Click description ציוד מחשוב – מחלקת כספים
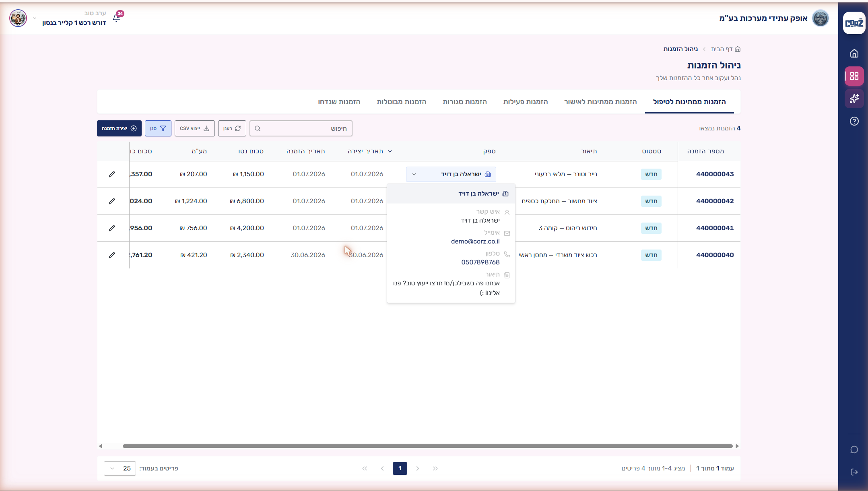Screen dimensions: 868x491 [x=559, y=201]
